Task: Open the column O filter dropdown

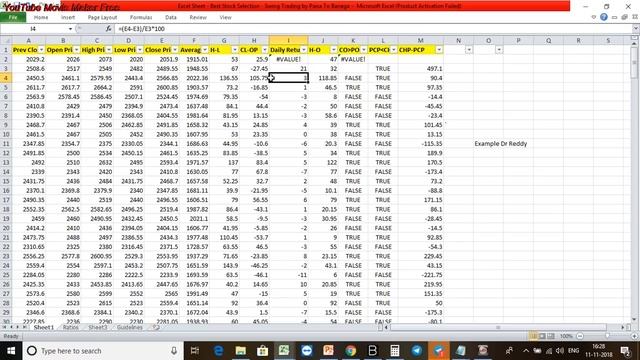Action: click(x=499, y=50)
